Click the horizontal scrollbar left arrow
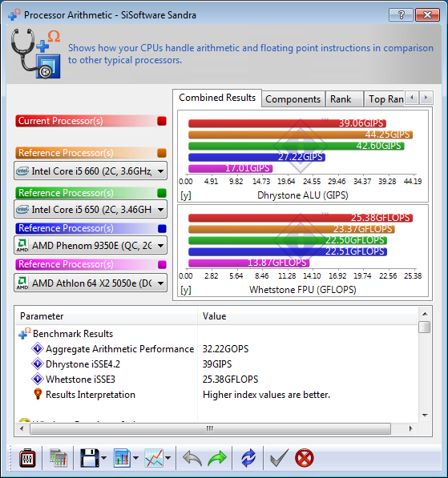This screenshot has width=448, height=478. tap(22, 428)
